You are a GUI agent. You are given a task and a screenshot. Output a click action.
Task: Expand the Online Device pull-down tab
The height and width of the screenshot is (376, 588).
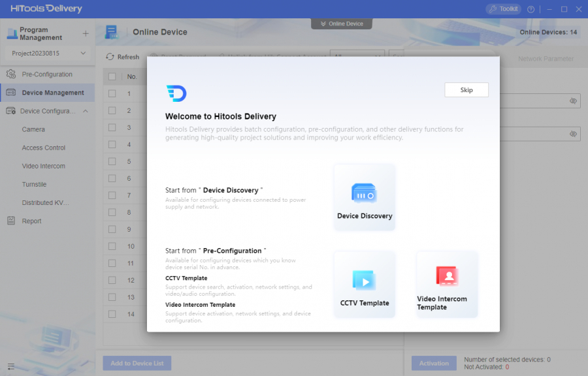(x=342, y=23)
